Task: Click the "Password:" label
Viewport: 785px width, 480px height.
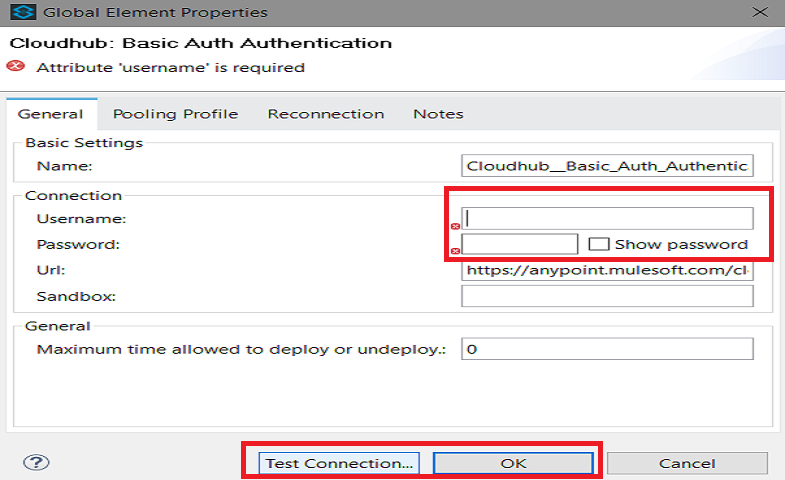Action: pos(78,244)
